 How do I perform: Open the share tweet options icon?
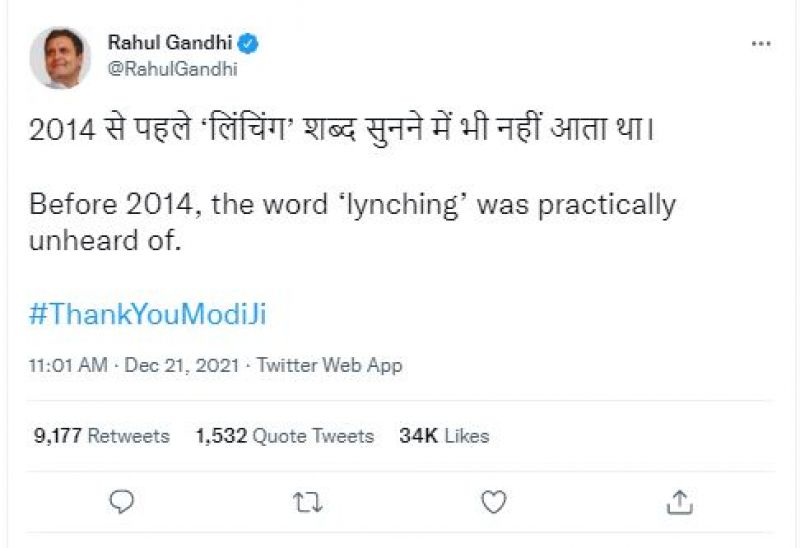coord(679,501)
